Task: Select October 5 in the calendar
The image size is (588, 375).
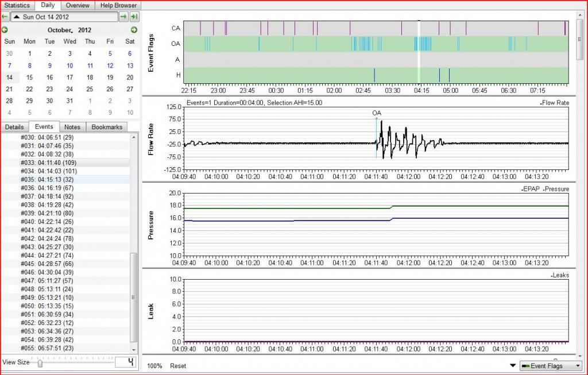Action: click(110, 53)
